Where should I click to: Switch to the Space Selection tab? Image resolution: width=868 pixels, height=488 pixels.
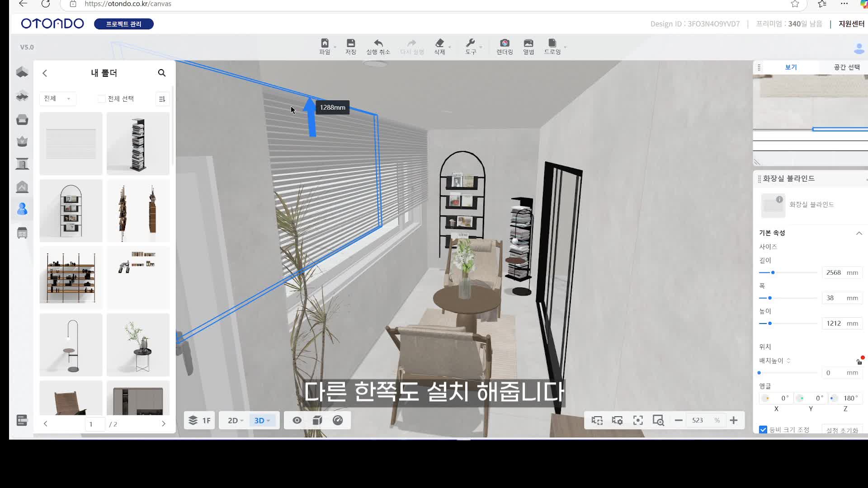coord(846,67)
